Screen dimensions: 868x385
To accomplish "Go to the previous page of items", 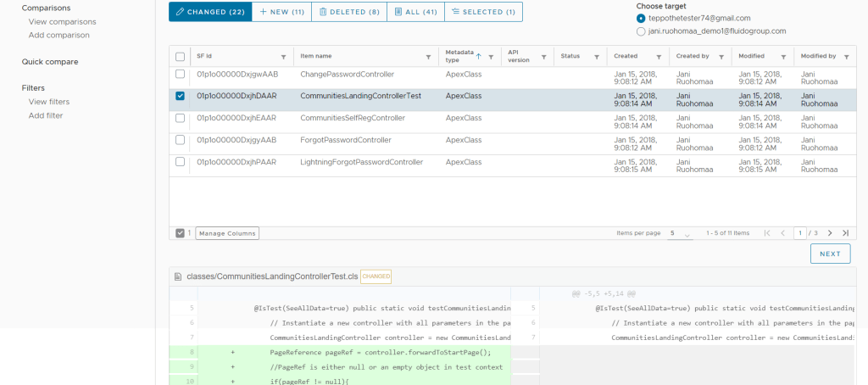I will 782,233.
